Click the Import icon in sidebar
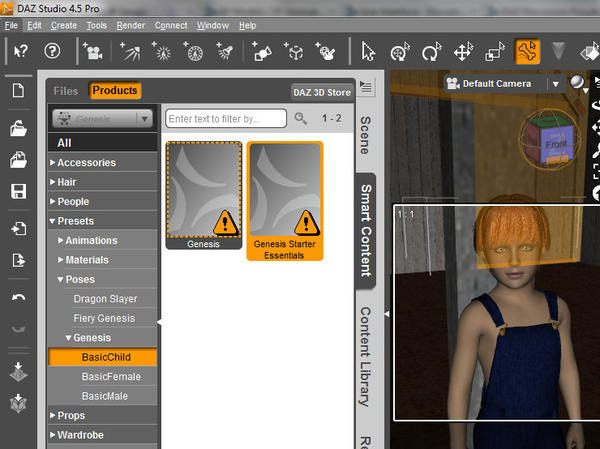This screenshot has width=600, height=449. 18,229
